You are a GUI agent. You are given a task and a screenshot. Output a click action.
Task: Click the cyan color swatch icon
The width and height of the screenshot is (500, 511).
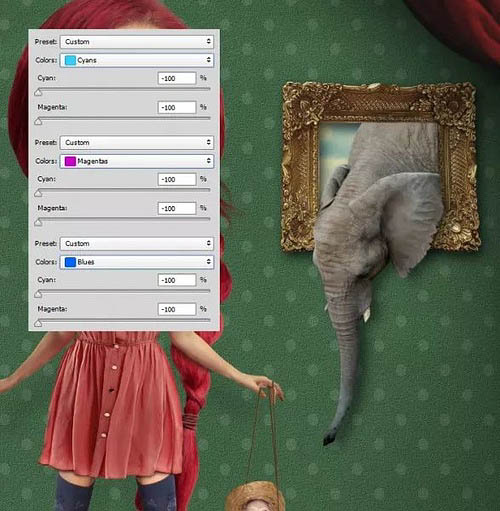(x=70, y=60)
